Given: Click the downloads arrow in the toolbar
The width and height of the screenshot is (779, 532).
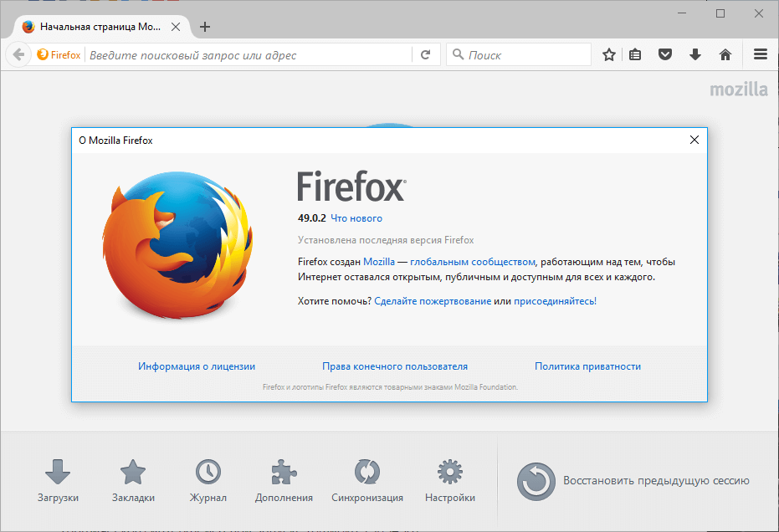Looking at the screenshot, I should [694, 54].
